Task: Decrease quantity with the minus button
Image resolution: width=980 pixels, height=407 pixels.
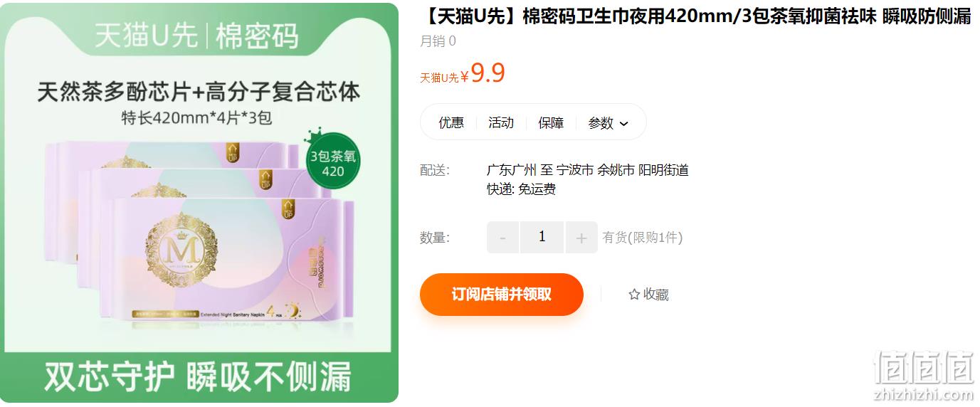Action: [x=503, y=237]
